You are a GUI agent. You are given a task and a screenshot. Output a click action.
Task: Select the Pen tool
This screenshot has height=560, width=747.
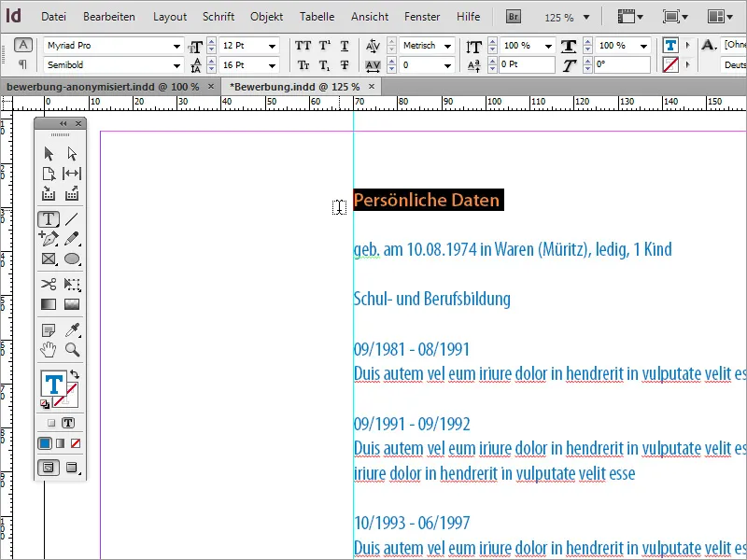pos(49,239)
